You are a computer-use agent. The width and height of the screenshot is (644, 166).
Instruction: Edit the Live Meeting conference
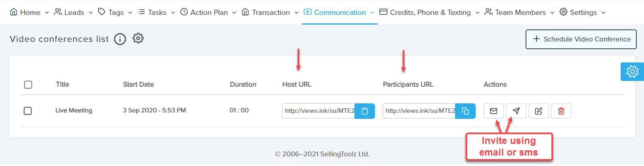click(x=538, y=111)
